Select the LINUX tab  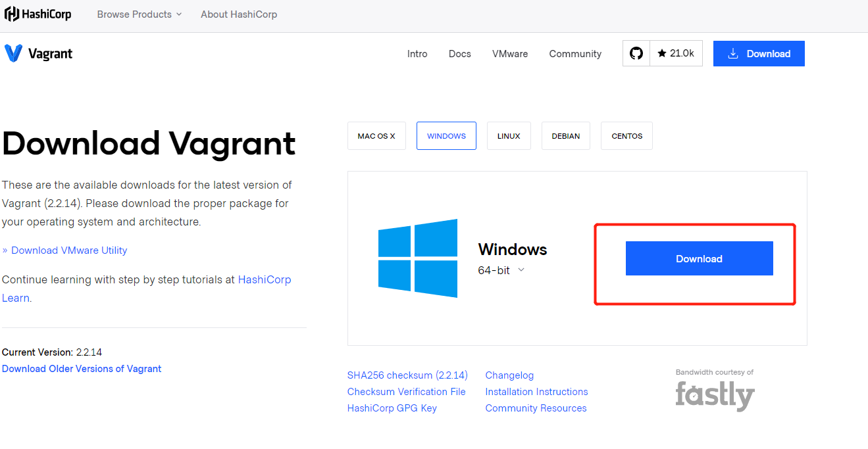[x=509, y=136]
